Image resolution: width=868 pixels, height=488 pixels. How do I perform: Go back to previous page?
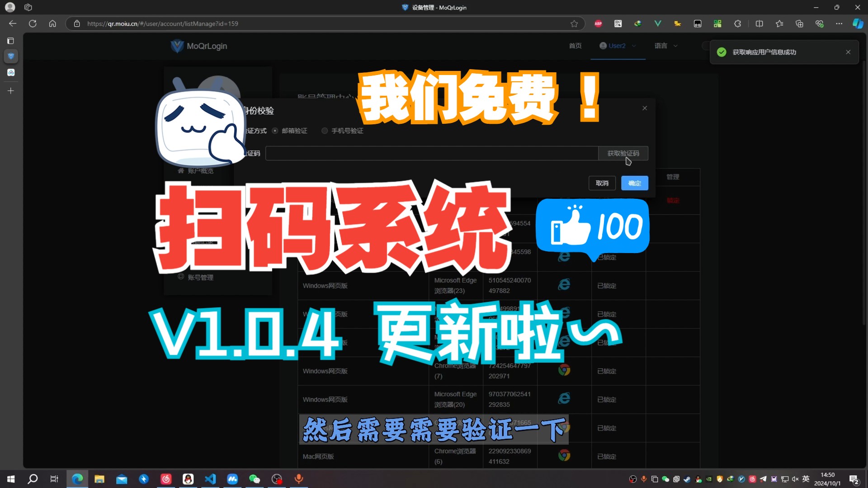(x=13, y=23)
